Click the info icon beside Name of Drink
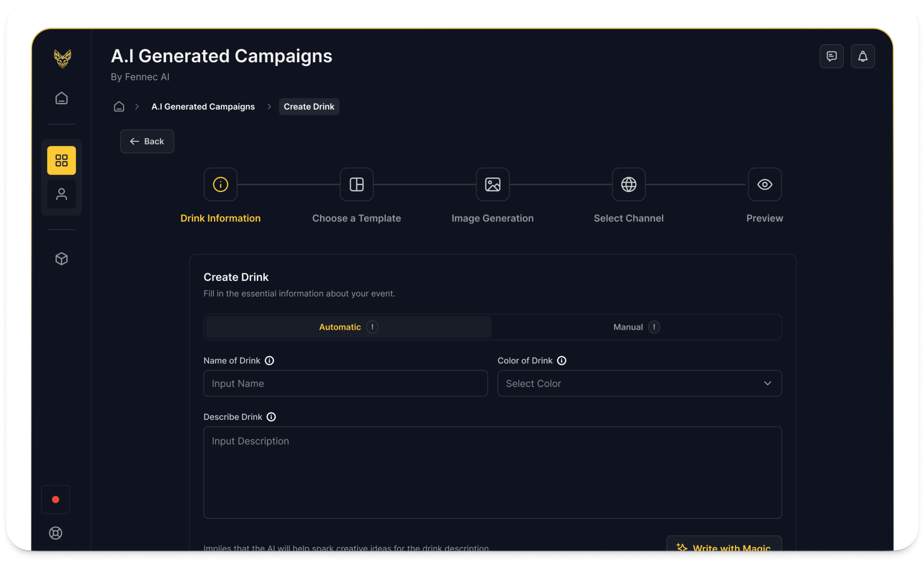This screenshot has height=565, width=924. (270, 361)
